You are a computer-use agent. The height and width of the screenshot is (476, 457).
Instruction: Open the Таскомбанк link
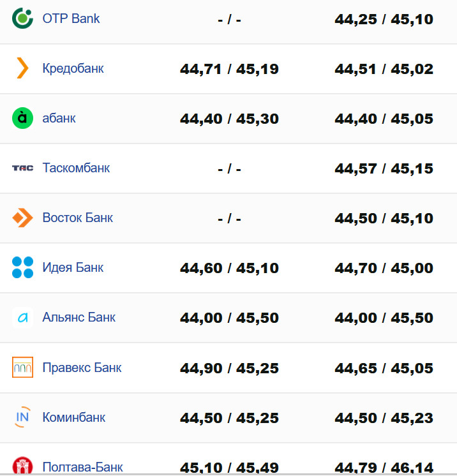(76, 168)
